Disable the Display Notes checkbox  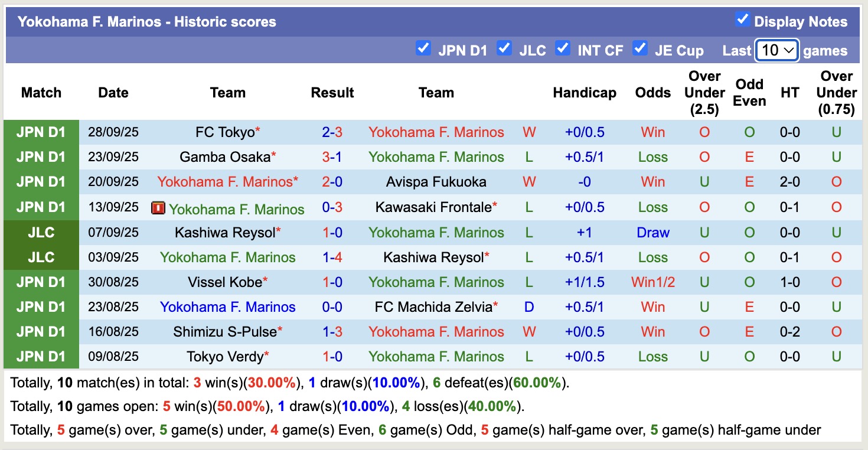coord(742,19)
